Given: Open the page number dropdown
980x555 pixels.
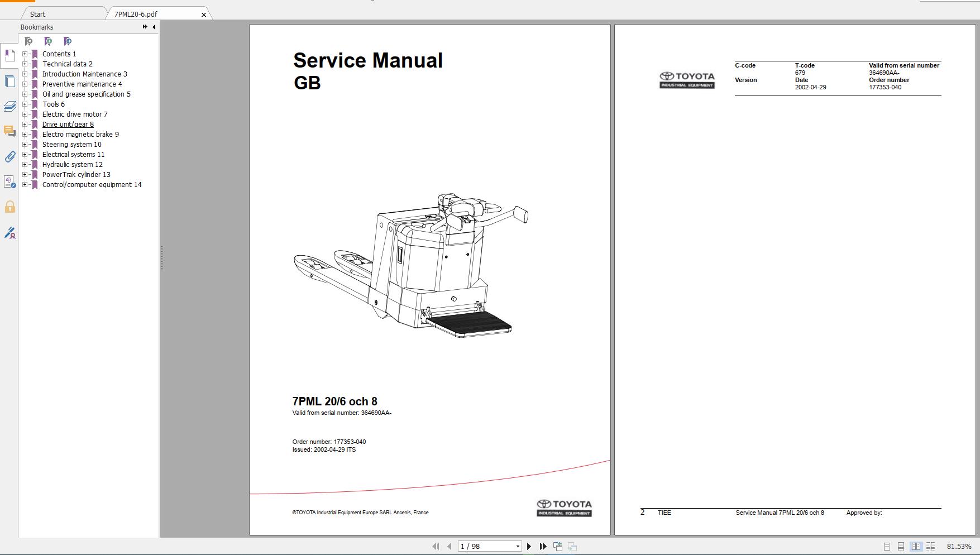Looking at the screenshot, I should pyautogui.click(x=518, y=547).
